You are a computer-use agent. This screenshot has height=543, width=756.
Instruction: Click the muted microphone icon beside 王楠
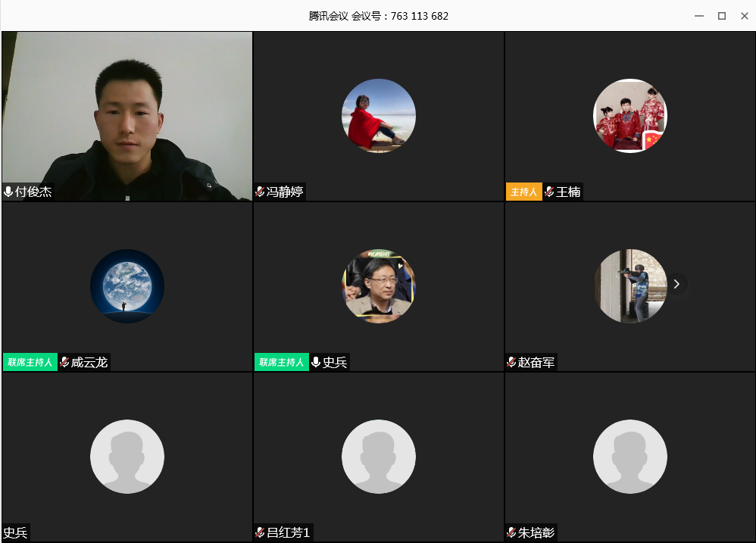(549, 192)
